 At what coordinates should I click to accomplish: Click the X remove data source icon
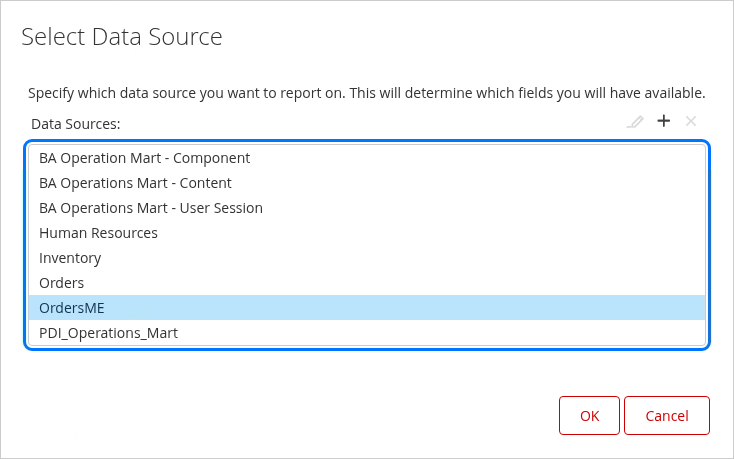(x=690, y=121)
